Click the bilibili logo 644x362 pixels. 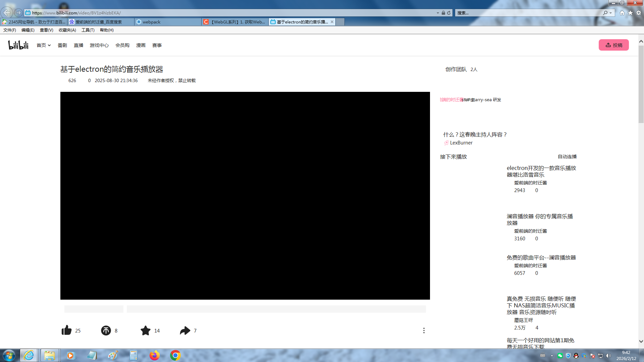tap(18, 45)
